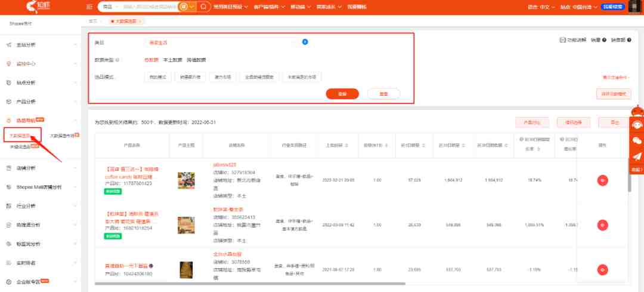Open the 站点: 中国台湾 site dropdown

click(578, 7)
